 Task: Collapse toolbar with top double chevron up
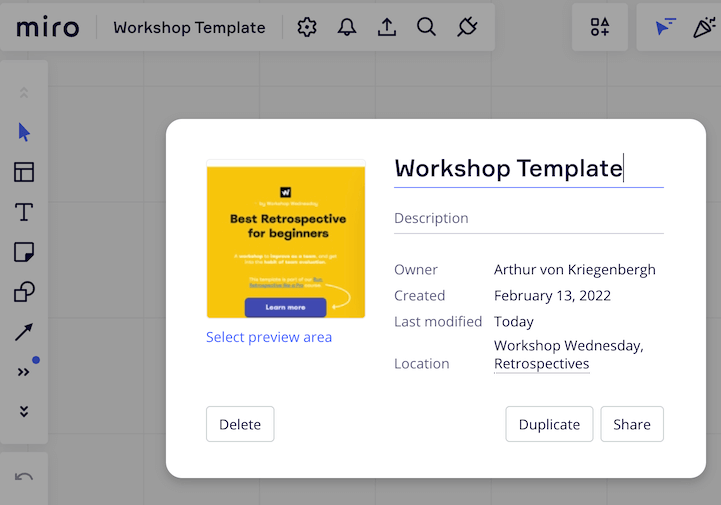(24, 93)
